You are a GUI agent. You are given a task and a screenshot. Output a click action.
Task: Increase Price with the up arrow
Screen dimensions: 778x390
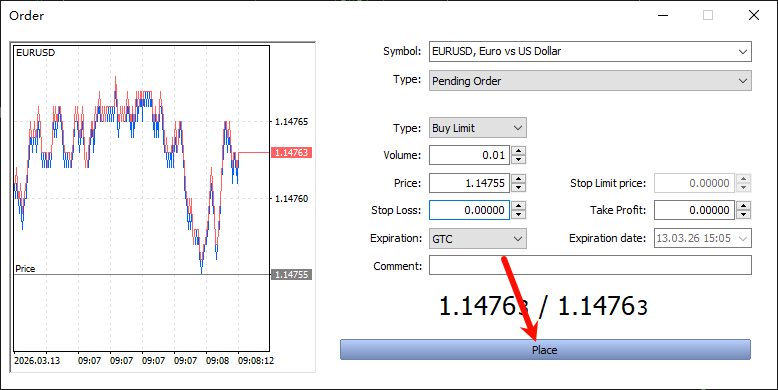(519, 178)
